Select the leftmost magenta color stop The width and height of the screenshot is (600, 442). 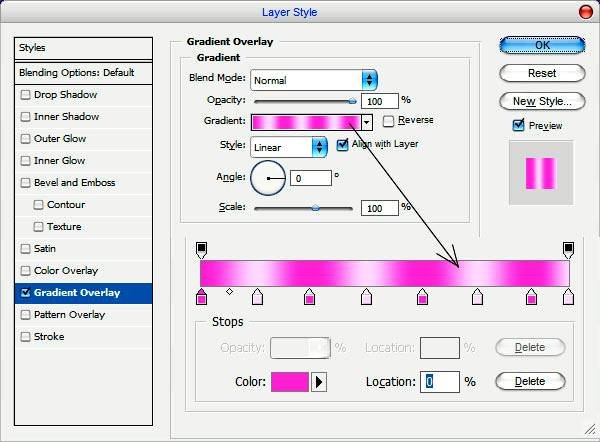coord(202,296)
